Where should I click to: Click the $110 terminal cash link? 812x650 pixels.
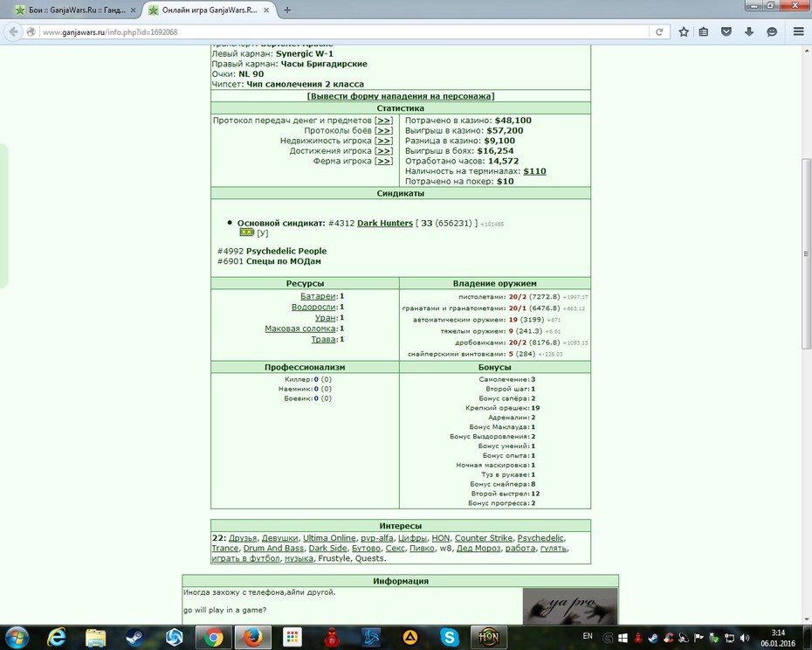pos(534,171)
